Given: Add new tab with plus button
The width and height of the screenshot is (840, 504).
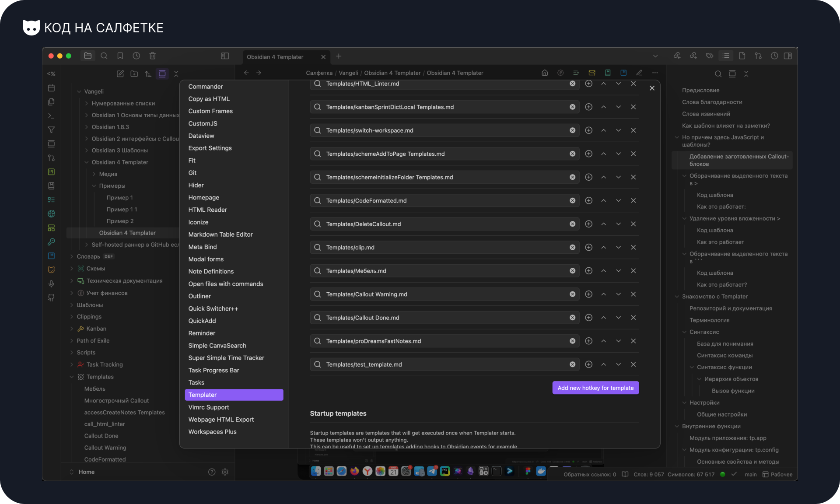Looking at the screenshot, I should [339, 56].
